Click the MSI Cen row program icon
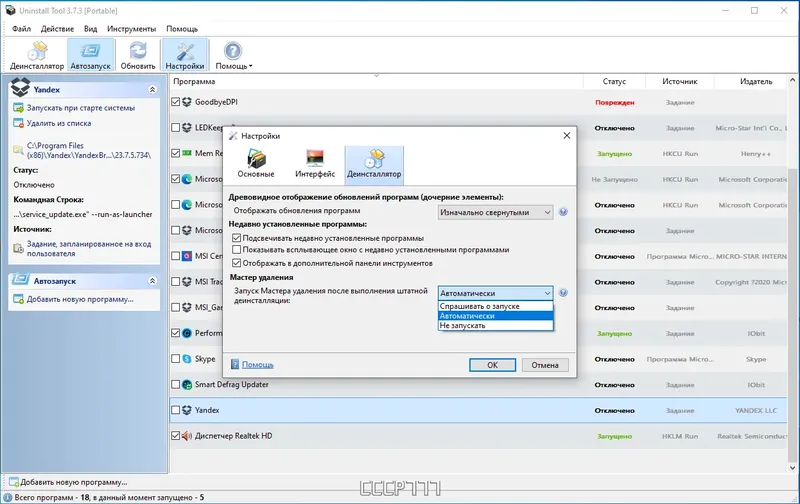The image size is (800, 504). (x=187, y=256)
